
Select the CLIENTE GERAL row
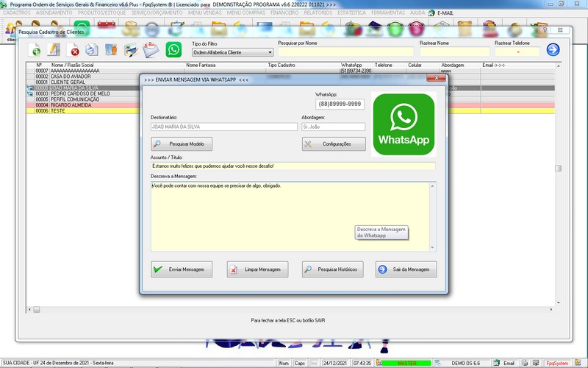point(82,82)
